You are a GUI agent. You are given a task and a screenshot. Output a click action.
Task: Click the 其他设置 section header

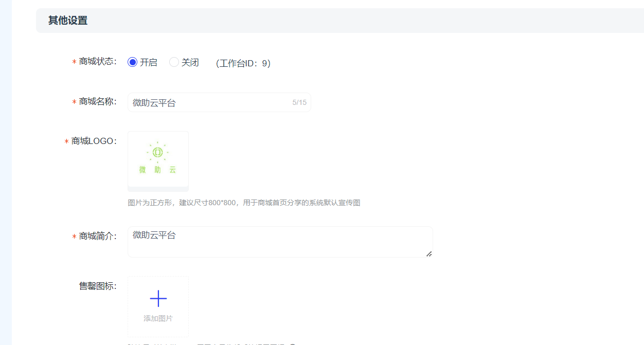68,21
